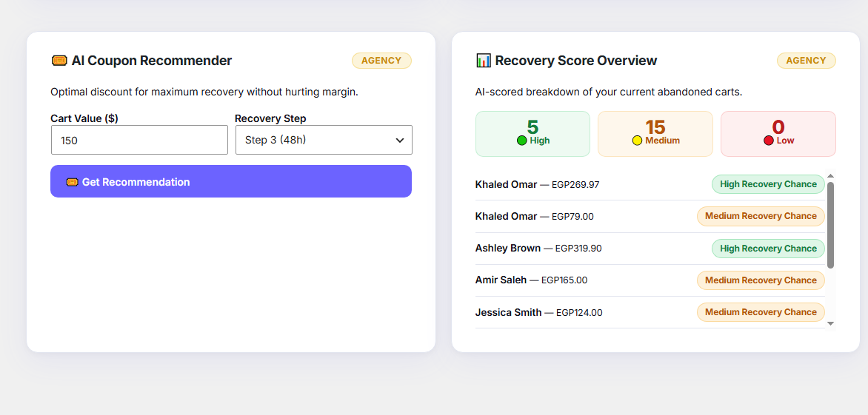
Task: Click the scroll up arrow of cart list
Action: 830,176
